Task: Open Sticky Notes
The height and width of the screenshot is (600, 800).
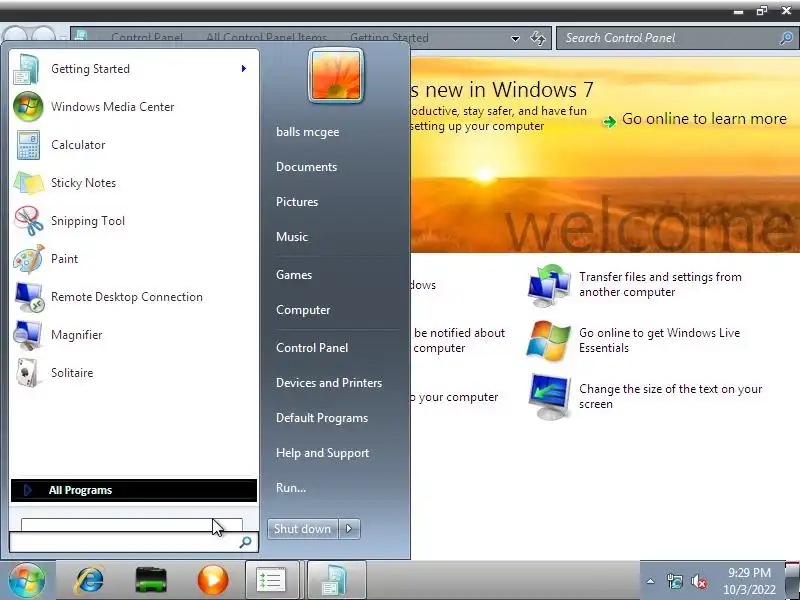Action: tap(134, 183)
